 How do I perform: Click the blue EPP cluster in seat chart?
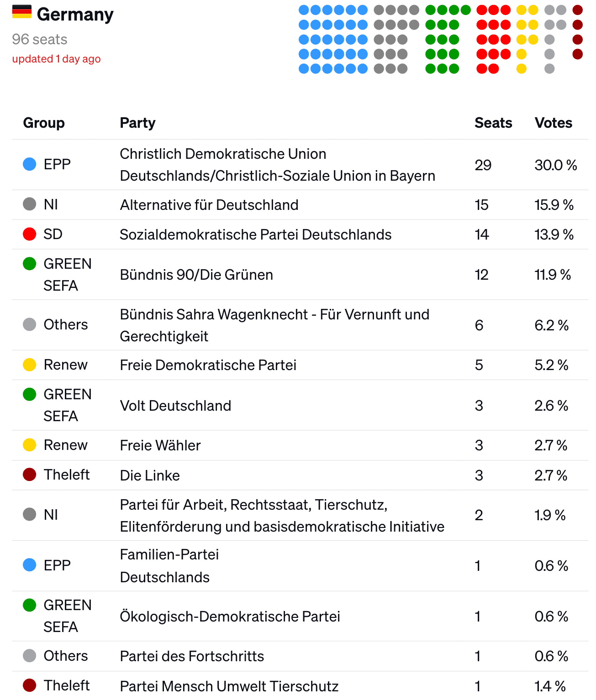point(333,39)
